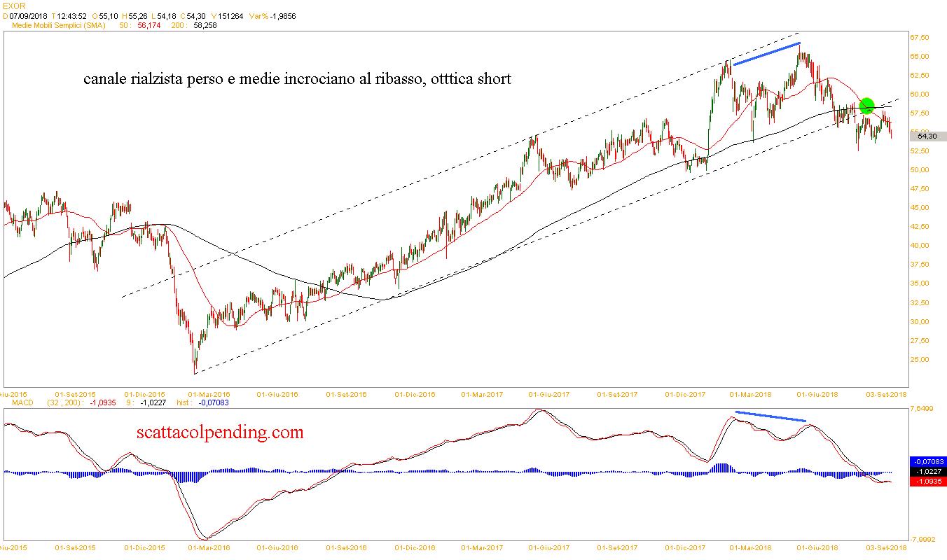Select the 32,50 price axis label
The width and height of the screenshot is (947, 560).
coord(920,302)
